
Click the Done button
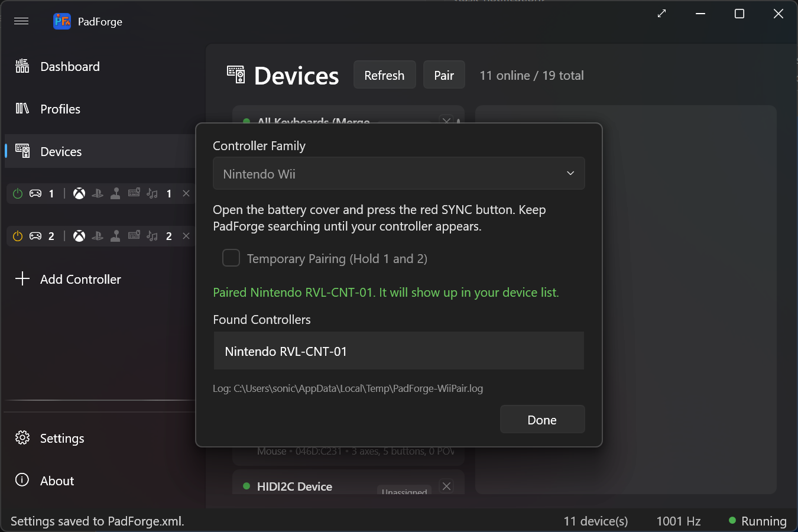pos(543,419)
